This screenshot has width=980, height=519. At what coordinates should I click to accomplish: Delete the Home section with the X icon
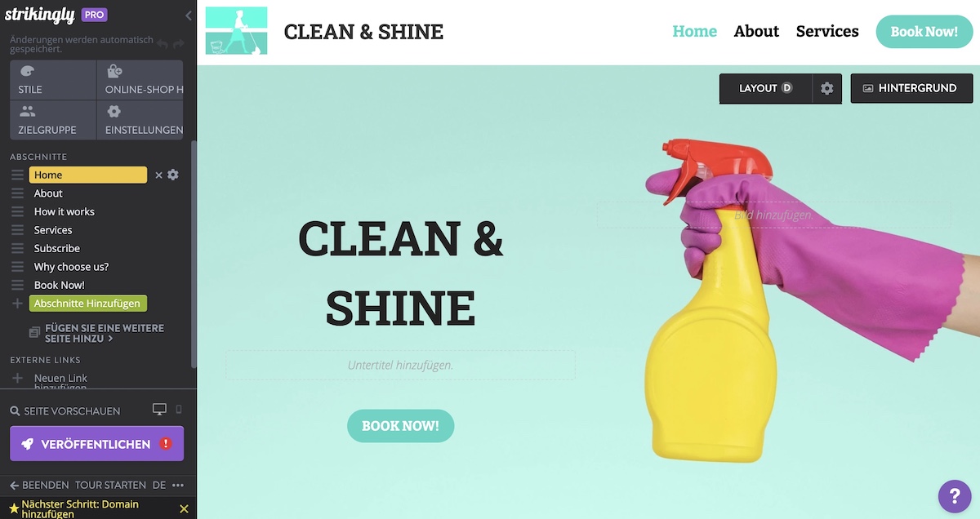(x=159, y=175)
